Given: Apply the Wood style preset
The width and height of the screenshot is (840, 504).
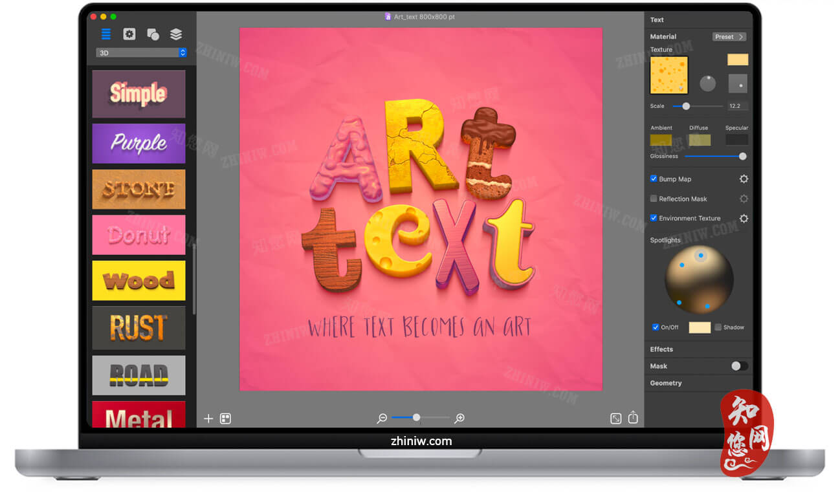Looking at the screenshot, I should 138,281.
